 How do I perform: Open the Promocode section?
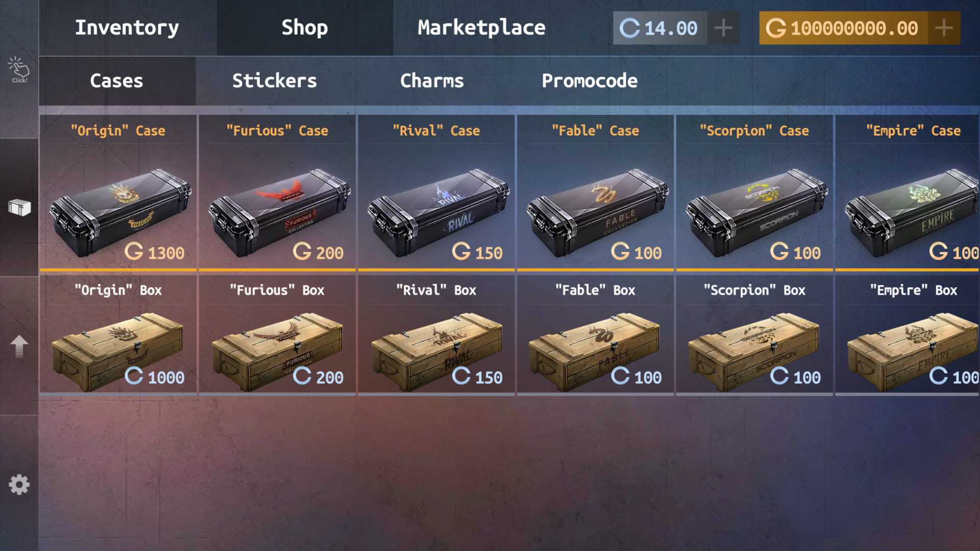pos(590,81)
